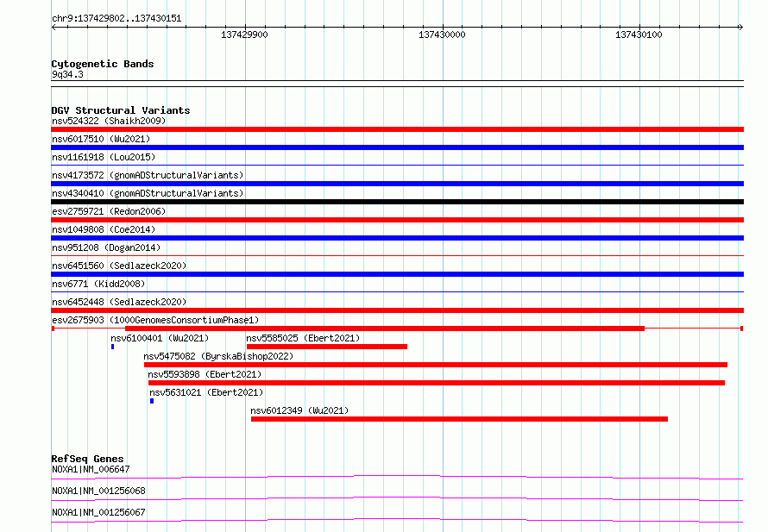Click the small blue marker under nsv6100401
The width and height of the screenshot is (768, 532).
[113, 347]
